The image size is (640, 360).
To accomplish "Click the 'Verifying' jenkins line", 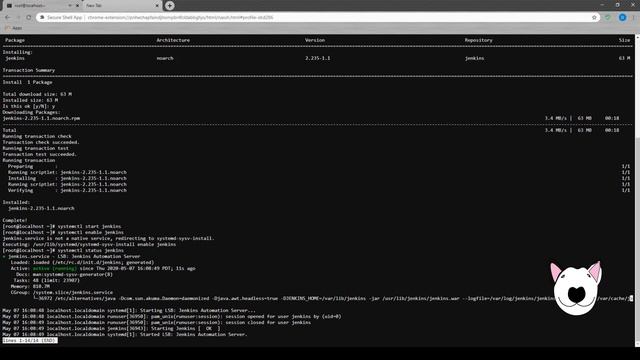I will [67, 190].
